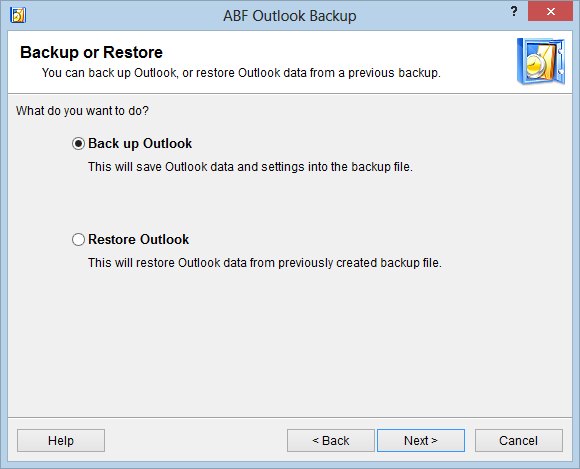Click the 'What do you want to do?' prompt
Viewport: 580px width, 469px height.
pyautogui.click(x=82, y=111)
